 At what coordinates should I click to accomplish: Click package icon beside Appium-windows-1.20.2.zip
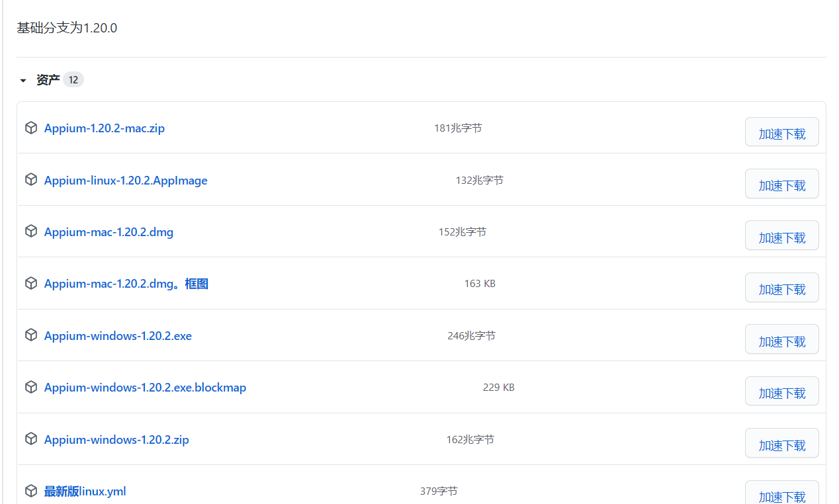point(30,439)
